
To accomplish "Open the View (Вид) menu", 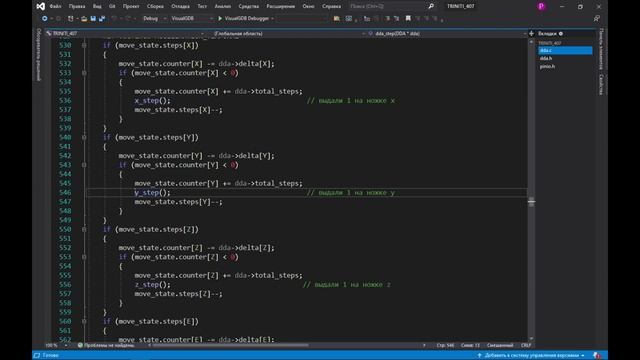I will (x=97, y=6).
